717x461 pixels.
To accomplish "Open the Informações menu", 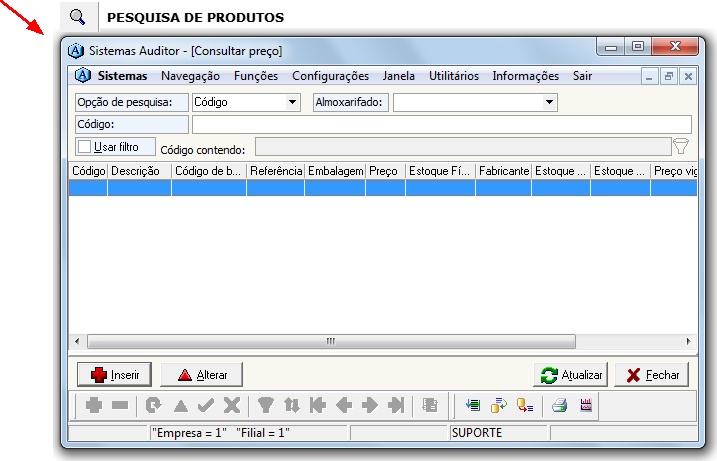I will (525, 76).
